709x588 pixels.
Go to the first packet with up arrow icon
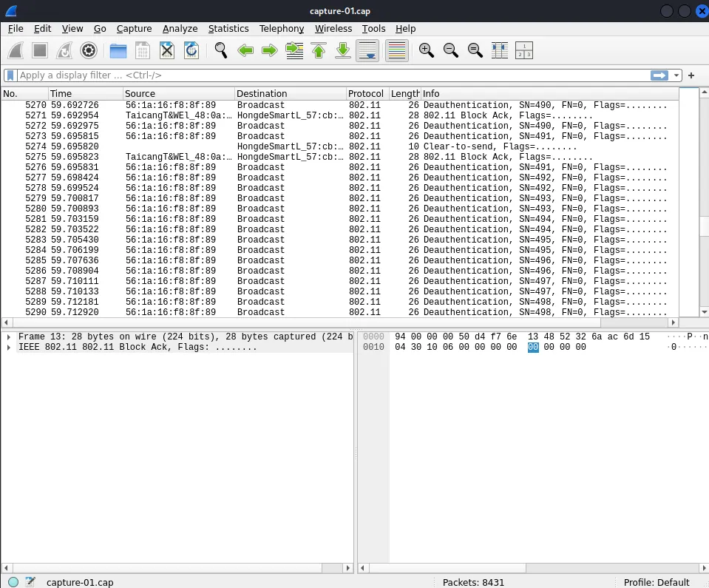[x=318, y=50]
